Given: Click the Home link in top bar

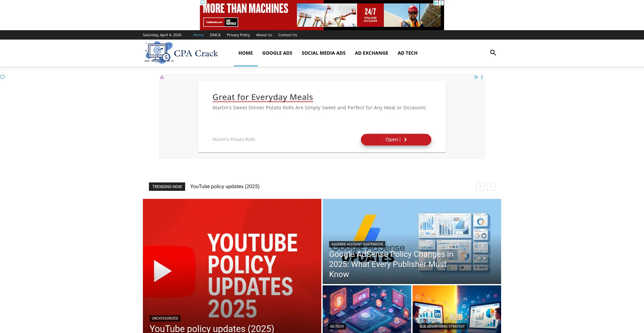Looking at the screenshot, I should click(198, 35).
